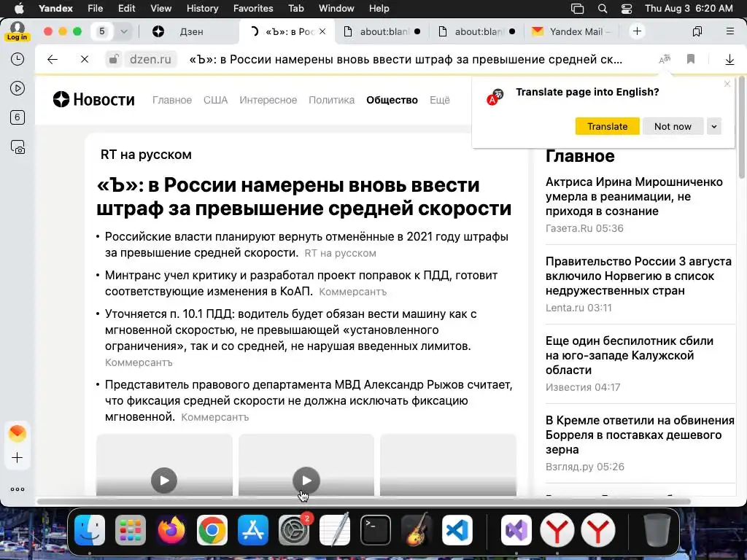Click the dzen.ru address bar domain

coord(150,60)
